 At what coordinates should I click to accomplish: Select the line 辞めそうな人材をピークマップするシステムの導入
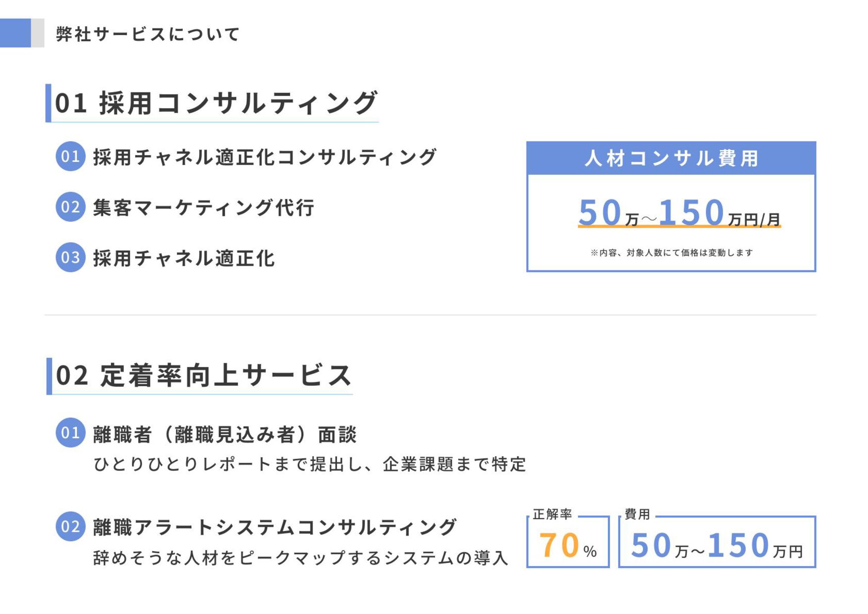(x=301, y=558)
